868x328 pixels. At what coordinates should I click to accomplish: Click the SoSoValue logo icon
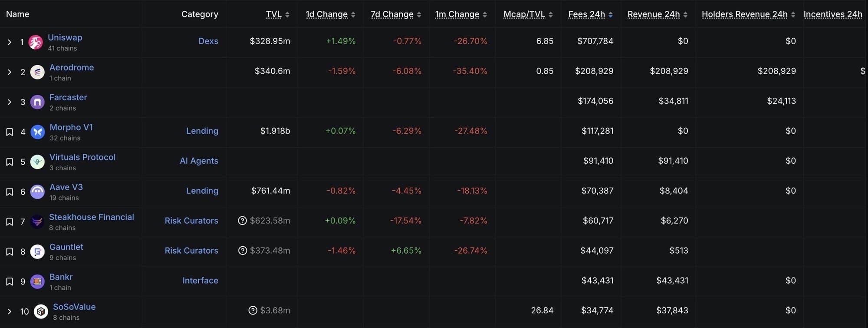pos(41,311)
